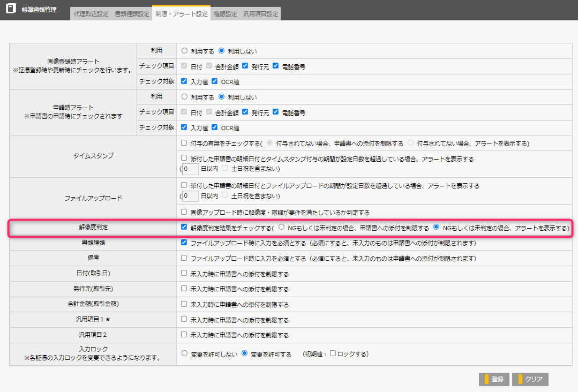
Task: Uncheck 解像度判定結果をチェックする checkbox
Action: click(x=185, y=228)
